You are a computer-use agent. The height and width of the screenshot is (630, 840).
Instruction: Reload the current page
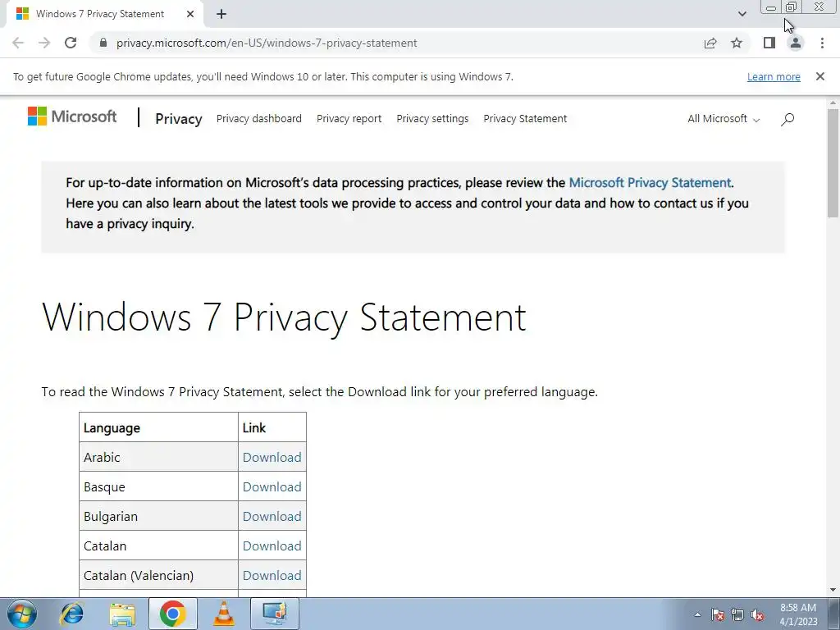click(x=71, y=43)
